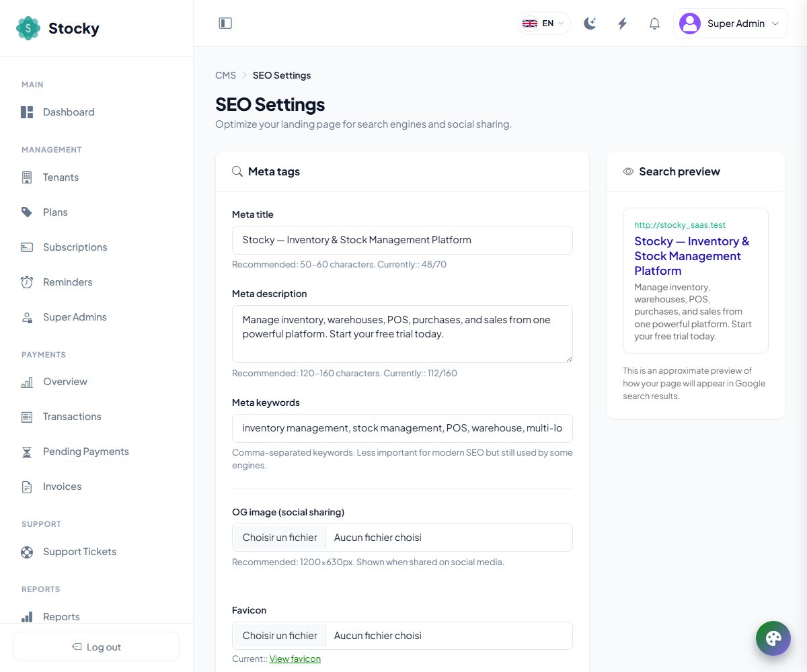807x672 pixels.
Task: Click the Super Admin avatar icon
Action: point(690,24)
